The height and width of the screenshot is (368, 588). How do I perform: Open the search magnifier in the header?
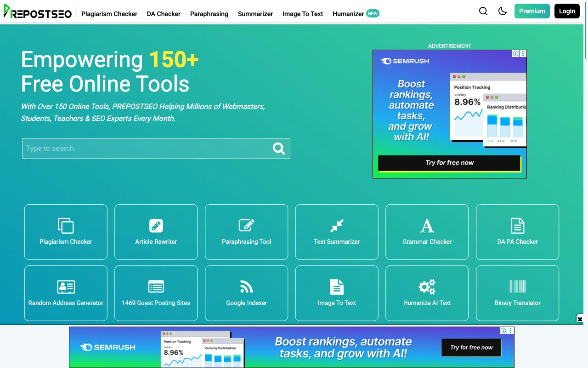coord(483,11)
